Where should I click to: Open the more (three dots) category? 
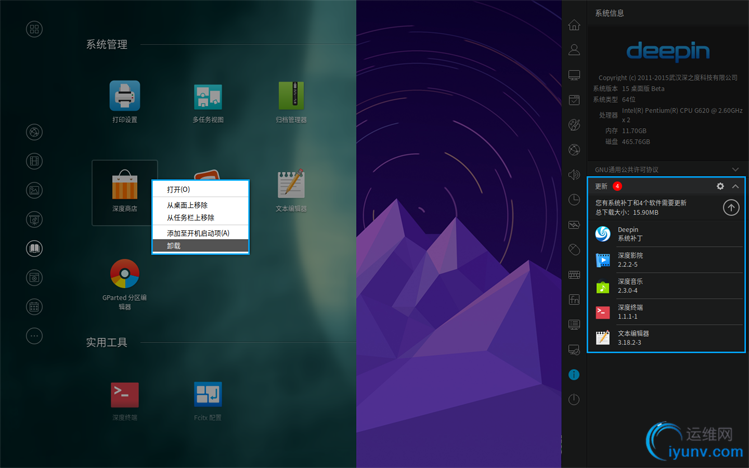pyautogui.click(x=34, y=336)
